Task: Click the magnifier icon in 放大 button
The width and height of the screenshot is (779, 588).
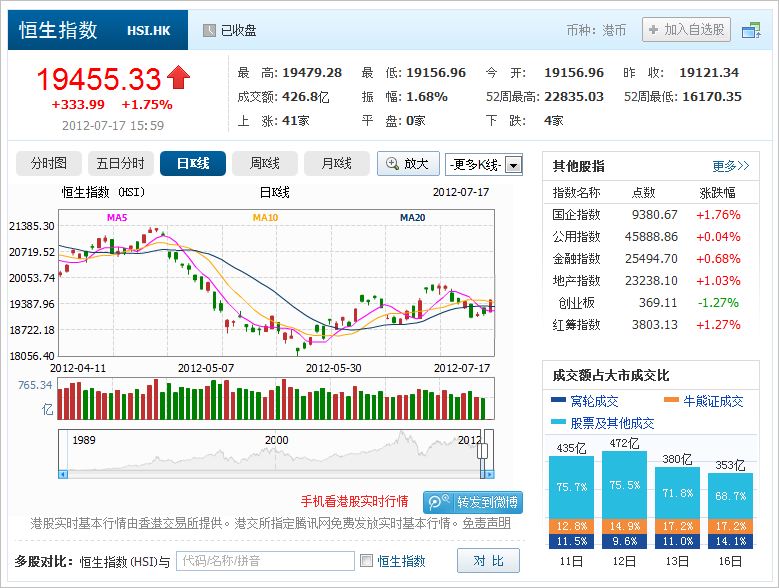Action: coord(392,163)
